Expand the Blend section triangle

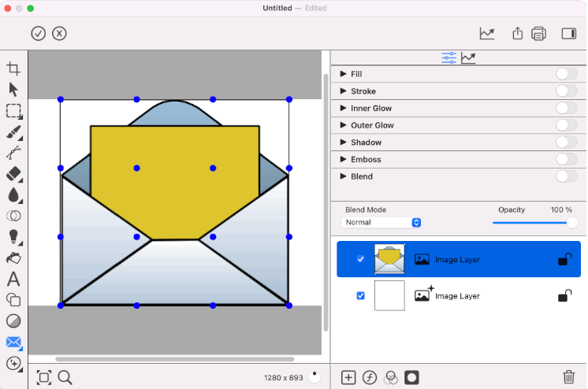pyautogui.click(x=343, y=176)
